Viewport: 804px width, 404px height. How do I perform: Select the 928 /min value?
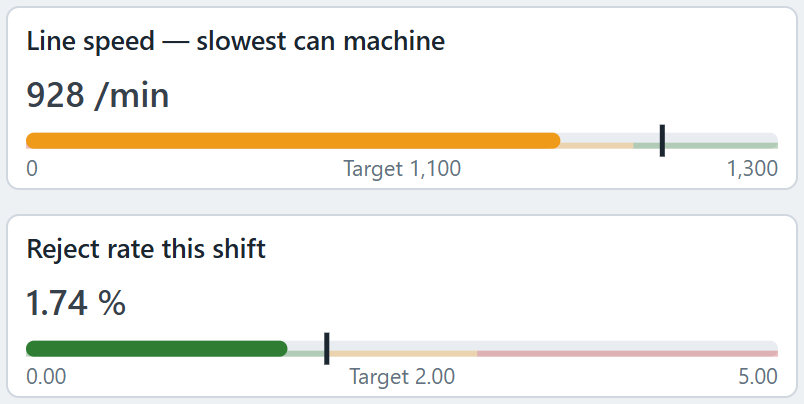click(97, 95)
